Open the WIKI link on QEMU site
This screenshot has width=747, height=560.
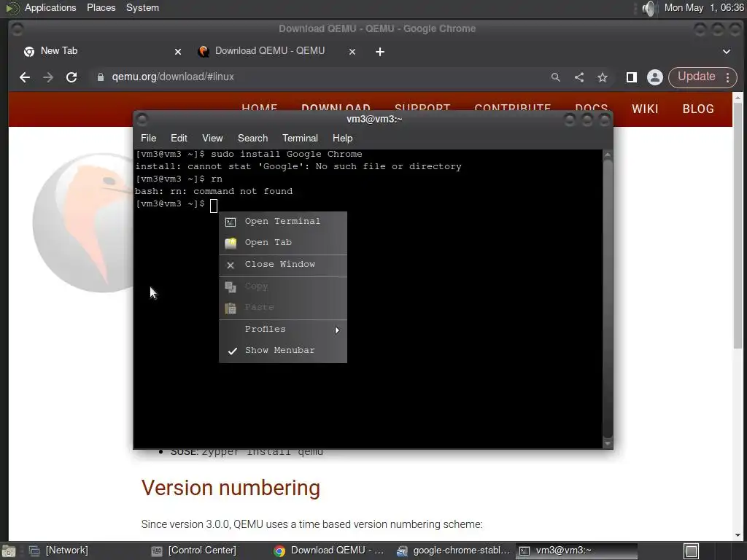coord(645,109)
